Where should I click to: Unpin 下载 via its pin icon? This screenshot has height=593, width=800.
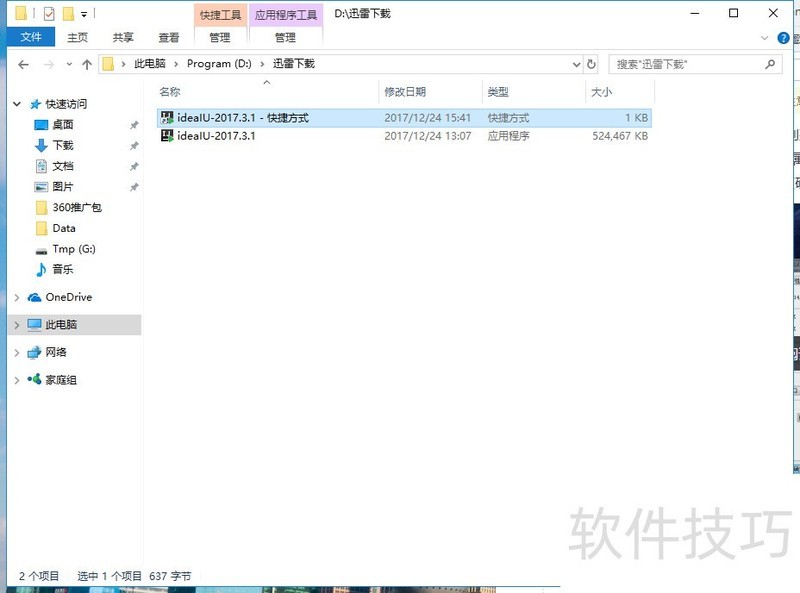click(x=134, y=146)
